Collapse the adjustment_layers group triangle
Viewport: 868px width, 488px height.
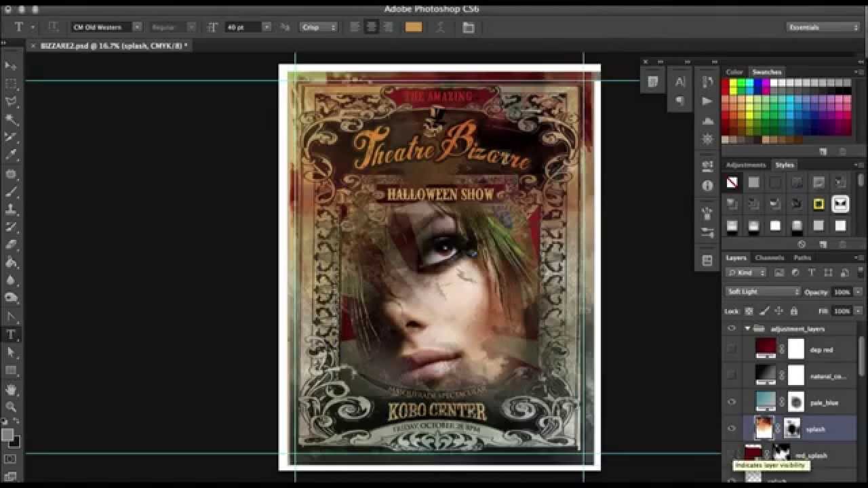coord(747,329)
